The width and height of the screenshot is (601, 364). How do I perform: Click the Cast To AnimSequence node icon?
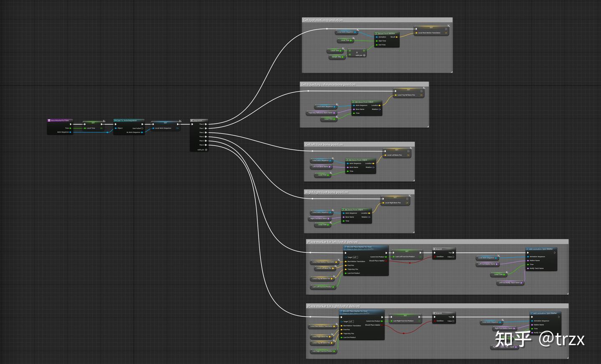[x=115, y=120]
